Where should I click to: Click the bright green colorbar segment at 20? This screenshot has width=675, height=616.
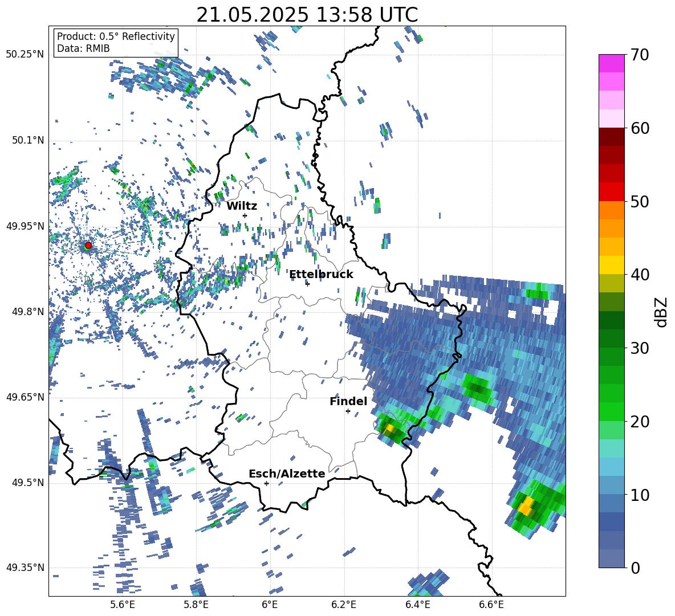pyautogui.click(x=611, y=412)
